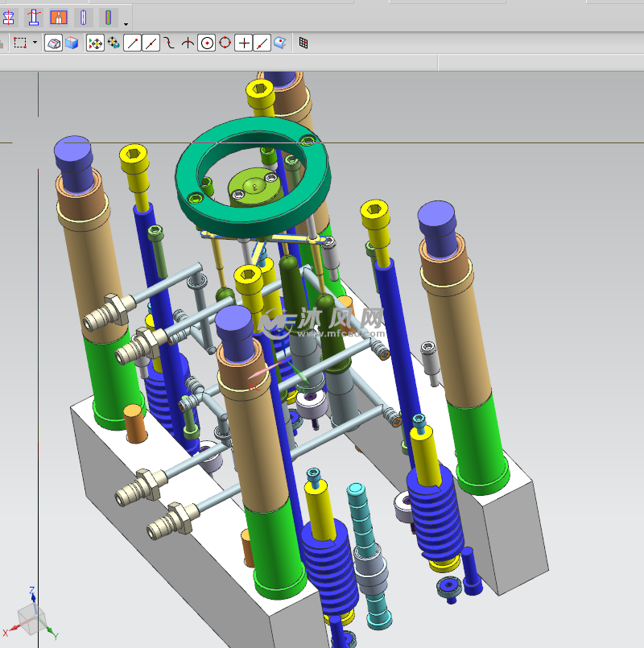This screenshot has width=644, height=648.
Task: Click the curved Control Point snap icon
Action: point(169,43)
